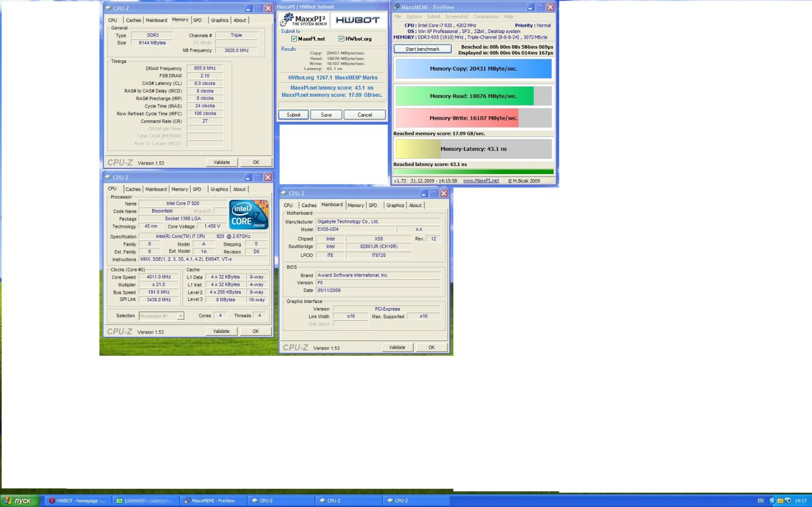The width and height of the screenshot is (812, 507).
Task: Click the CPU-Z title icon in processor window
Action: [x=108, y=177]
